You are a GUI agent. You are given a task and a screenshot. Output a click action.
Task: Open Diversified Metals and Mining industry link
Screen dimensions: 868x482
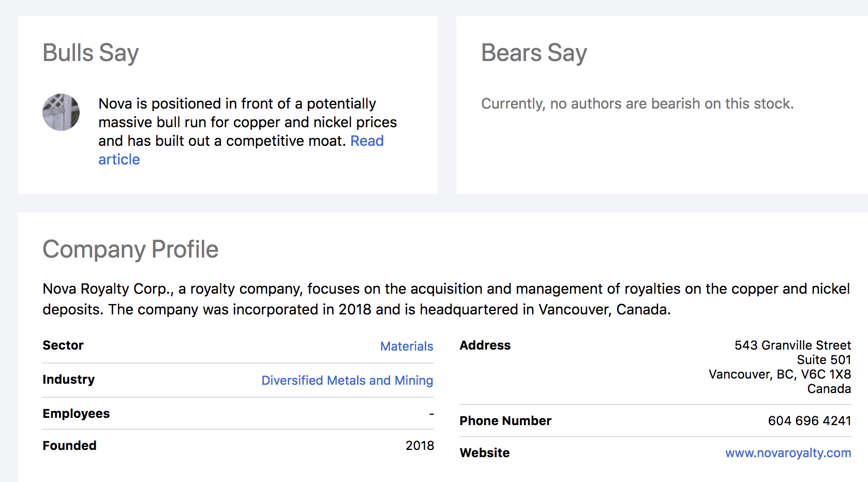[347, 381]
